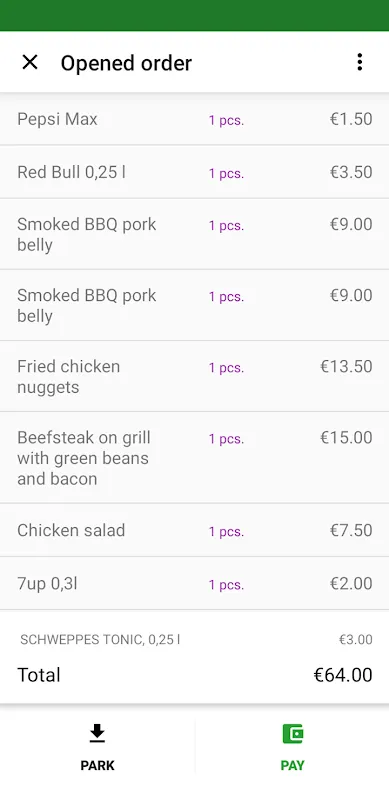The width and height of the screenshot is (389, 800).
Task: Select the Chicken salad item
Action: [194, 530]
